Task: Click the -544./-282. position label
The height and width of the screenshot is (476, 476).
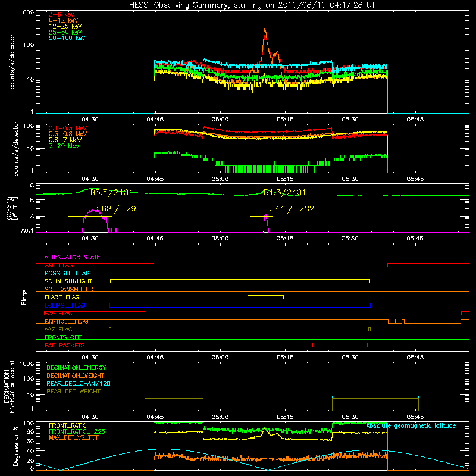Action: pos(290,209)
